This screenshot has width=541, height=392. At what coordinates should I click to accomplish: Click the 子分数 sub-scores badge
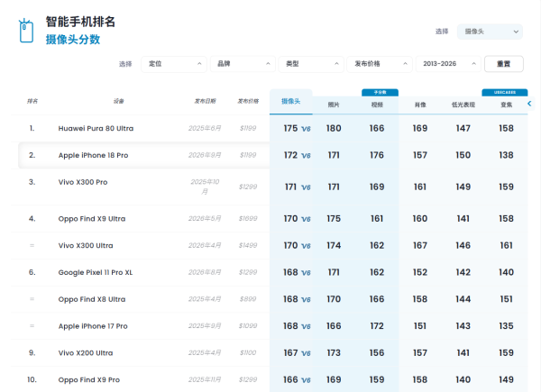tap(380, 93)
